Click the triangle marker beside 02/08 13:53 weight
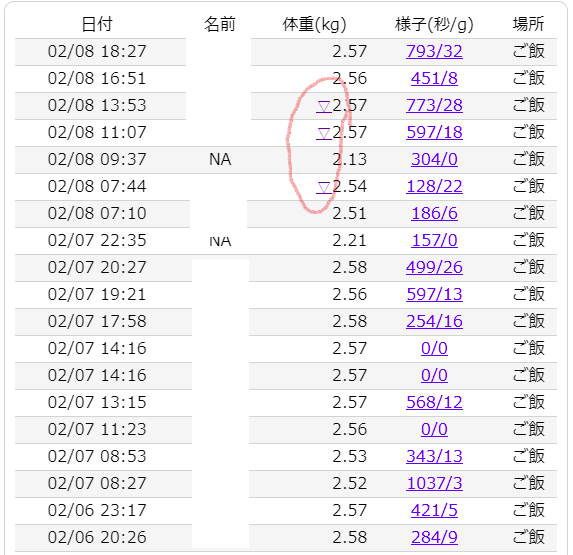 pos(324,106)
